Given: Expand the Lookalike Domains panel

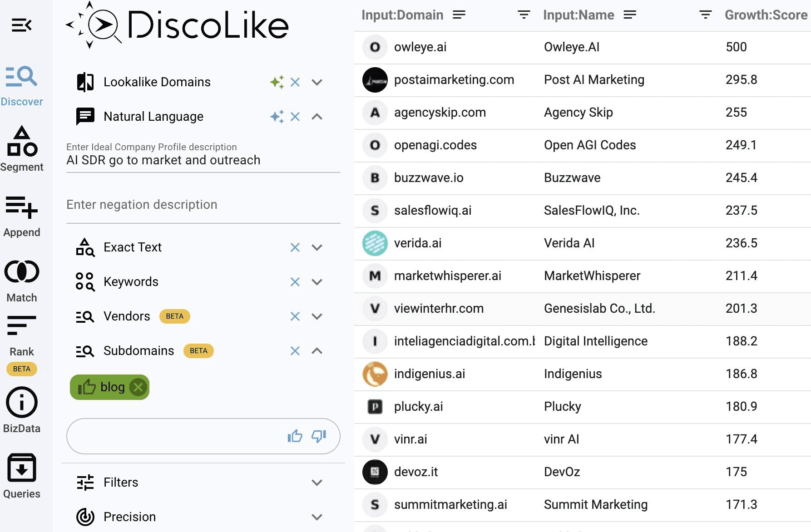Looking at the screenshot, I should tap(317, 82).
